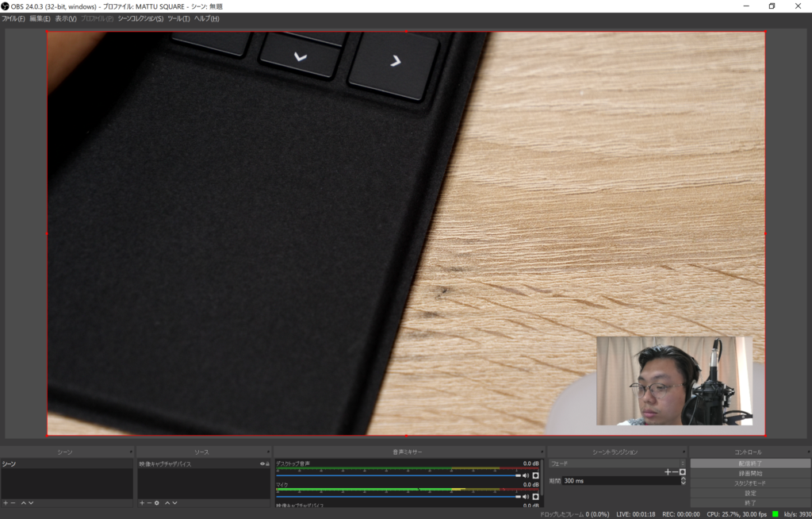Remove selected source with minus icon
Viewport: 812px width, 519px height.
pyautogui.click(x=149, y=503)
